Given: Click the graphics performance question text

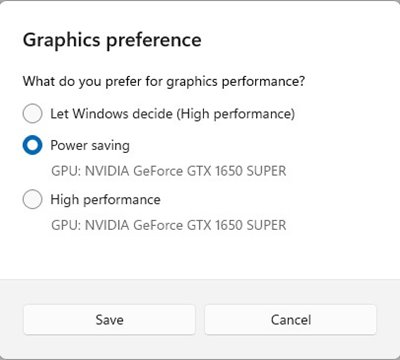Looking at the screenshot, I should 164,81.
